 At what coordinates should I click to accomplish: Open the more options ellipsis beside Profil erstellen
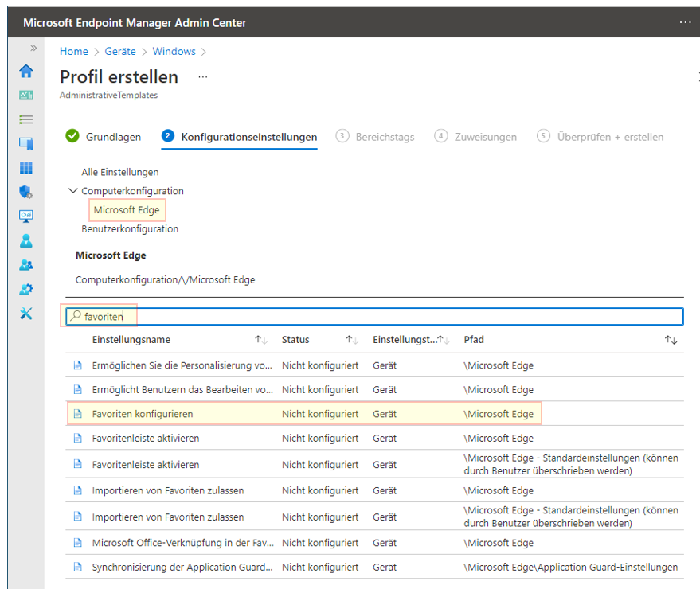coord(202,77)
